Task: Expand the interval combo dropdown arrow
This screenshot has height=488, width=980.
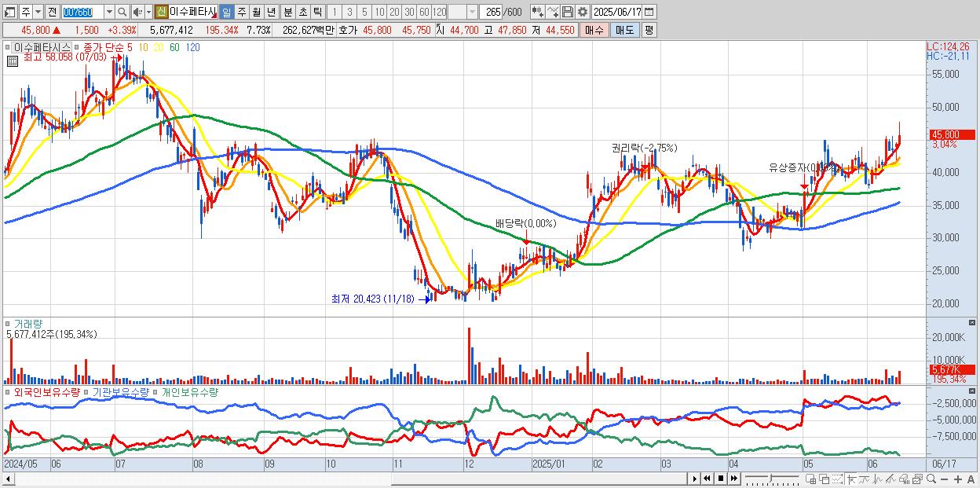Action: 472,12
